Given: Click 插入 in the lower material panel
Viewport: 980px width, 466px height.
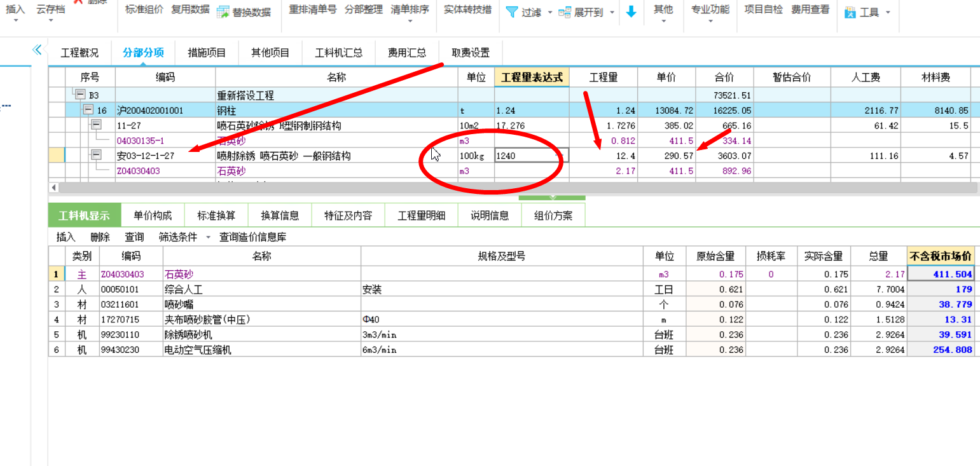Looking at the screenshot, I should pyautogui.click(x=66, y=237).
